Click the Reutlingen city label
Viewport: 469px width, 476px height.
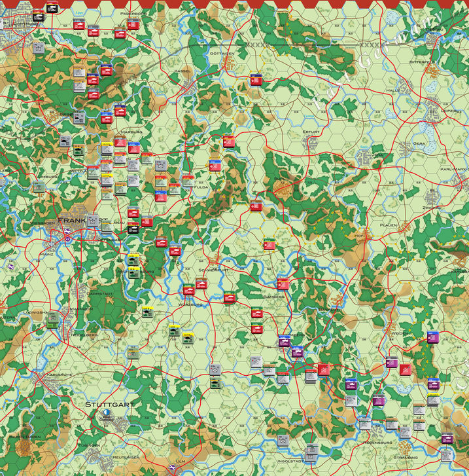[x=126, y=457]
